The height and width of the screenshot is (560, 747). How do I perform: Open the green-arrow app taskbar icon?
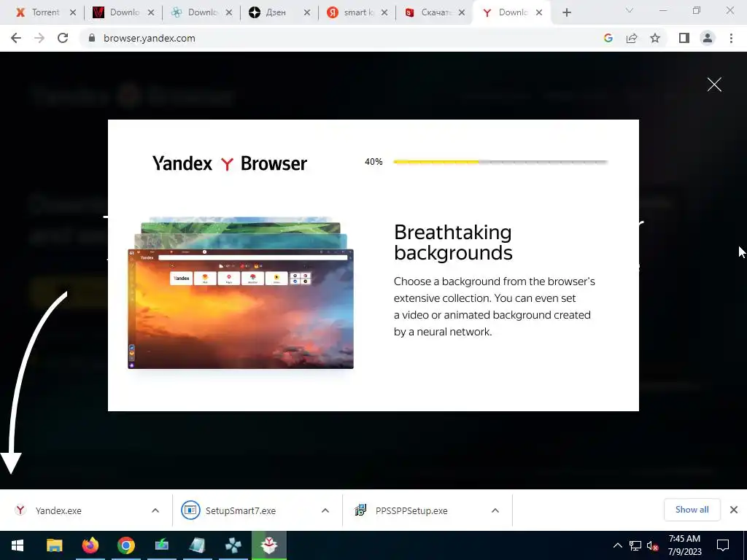point(161,545)
